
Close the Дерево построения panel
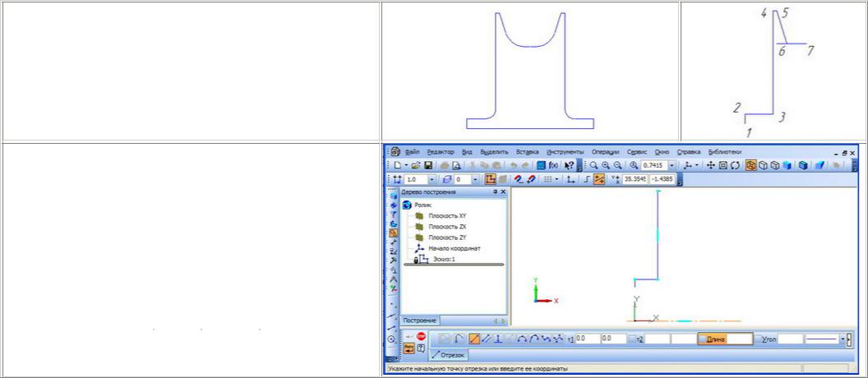pyautogui.click(x=503, y=191)
